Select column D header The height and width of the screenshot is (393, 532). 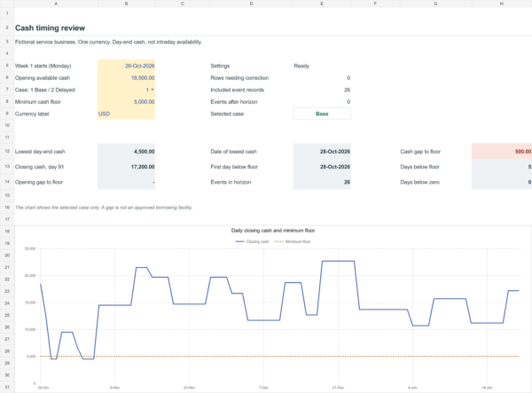252,4
